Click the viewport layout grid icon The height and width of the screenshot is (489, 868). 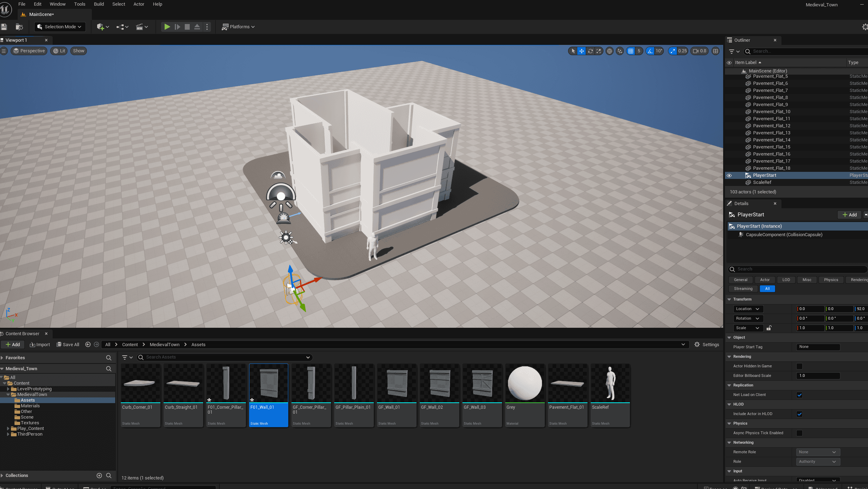click(715, 51)
